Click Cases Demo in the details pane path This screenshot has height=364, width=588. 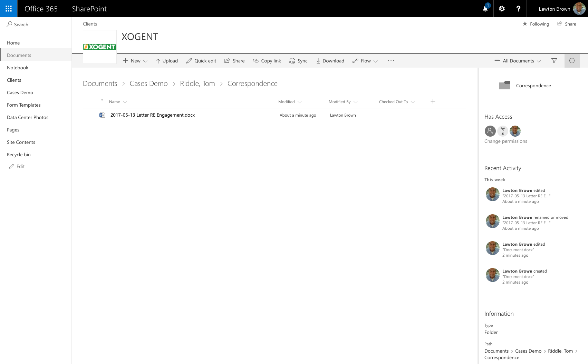[x=528, y=351]
